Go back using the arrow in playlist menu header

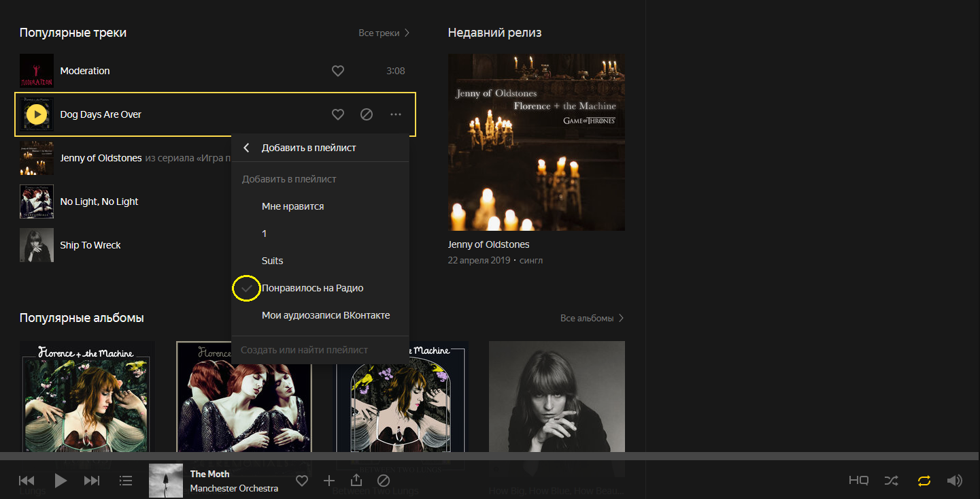246,148
